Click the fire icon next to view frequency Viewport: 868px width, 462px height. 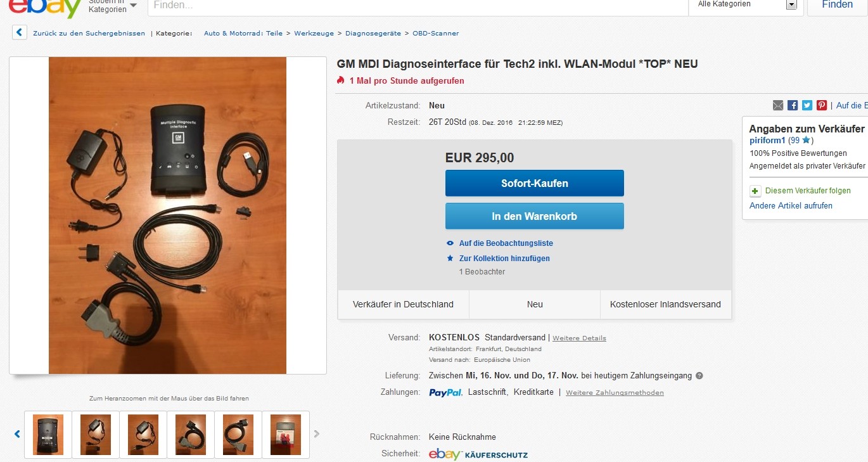coord(340,80)
